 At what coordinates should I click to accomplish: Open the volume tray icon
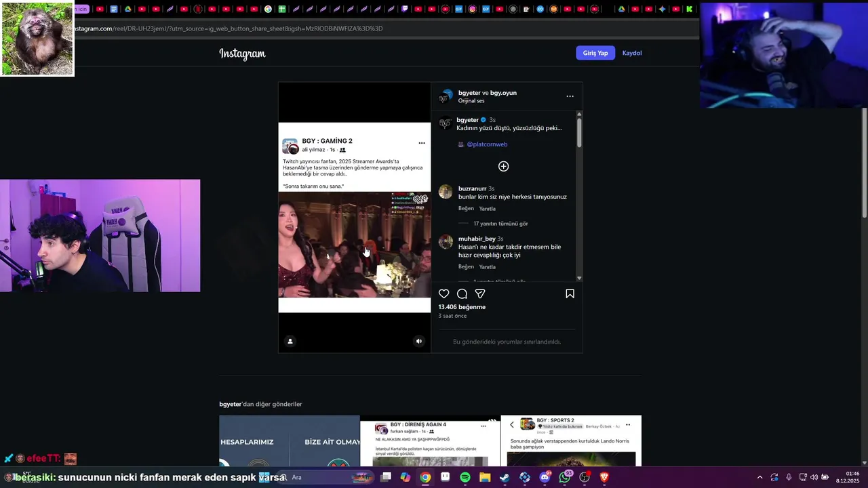(x=814, y=477)
